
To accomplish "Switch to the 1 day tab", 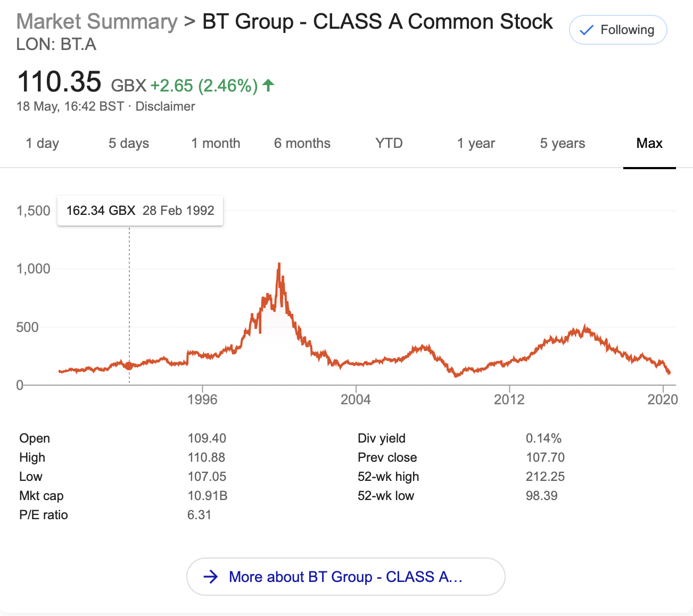I will coord(43,143).
